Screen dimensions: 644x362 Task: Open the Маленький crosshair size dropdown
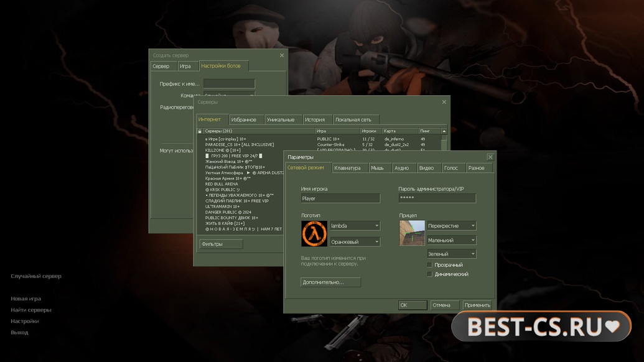(x=451, y=240)
